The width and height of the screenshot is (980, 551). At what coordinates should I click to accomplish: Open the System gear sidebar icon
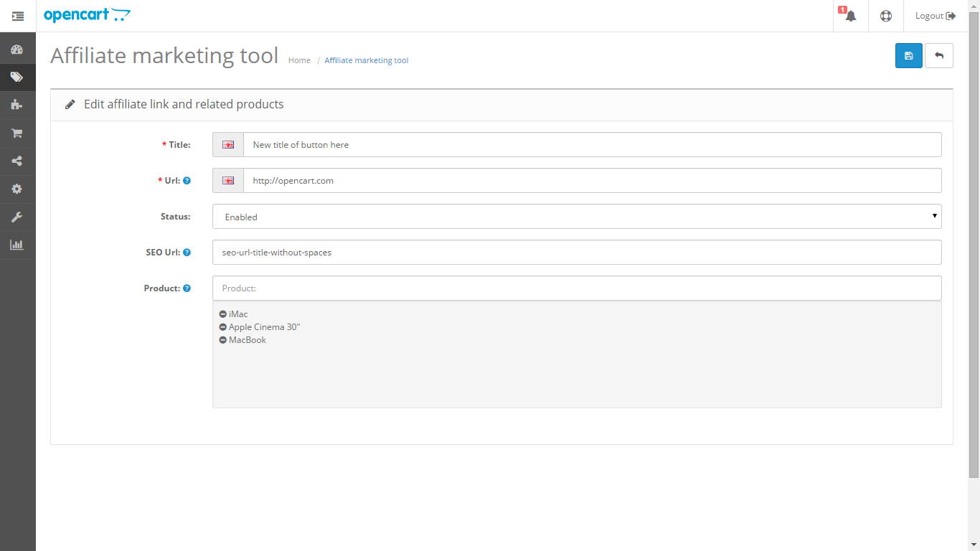17,189
